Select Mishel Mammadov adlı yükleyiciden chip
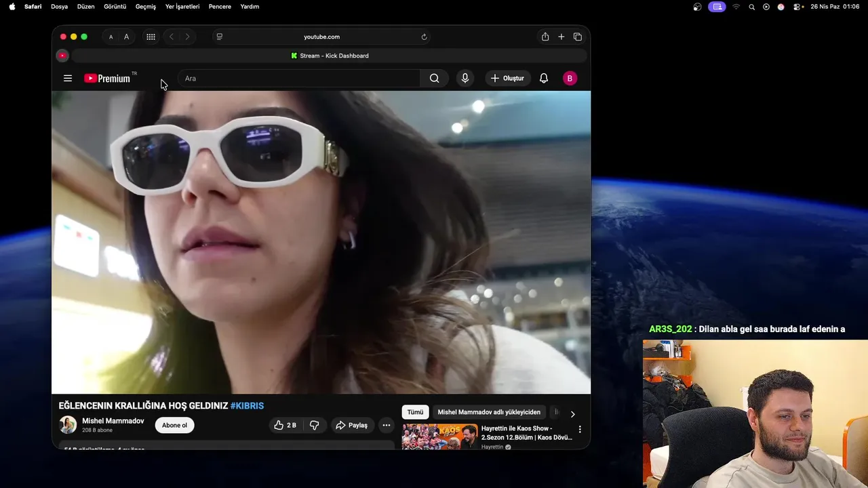The width and height of the screenshot is (868, 488). click(x=489, y=412)
